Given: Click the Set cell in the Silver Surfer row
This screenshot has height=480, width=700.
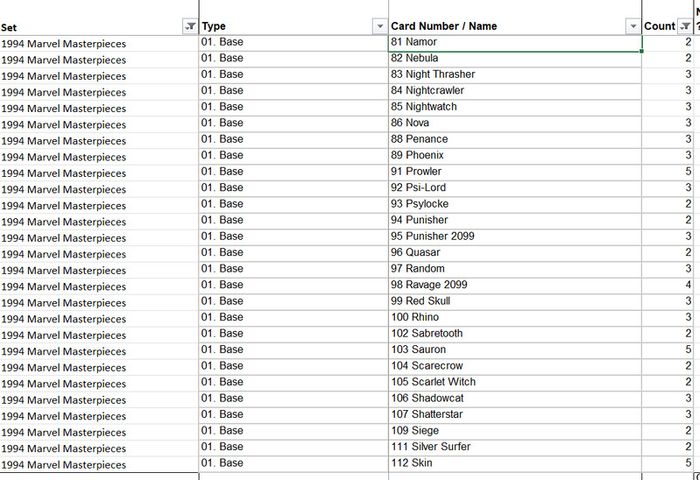Looking at the screenshot, I should (99, 448).
